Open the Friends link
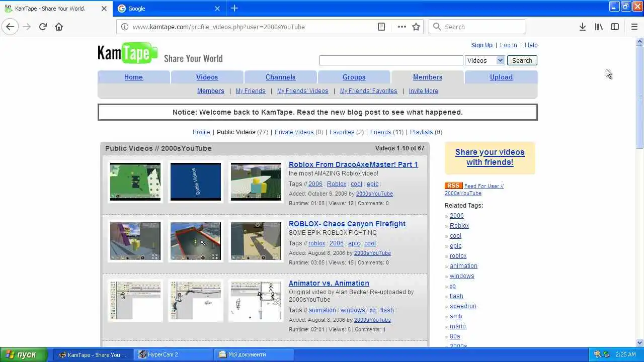 click(380, 132)
